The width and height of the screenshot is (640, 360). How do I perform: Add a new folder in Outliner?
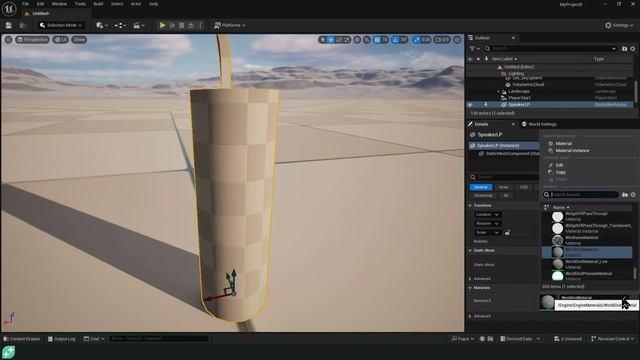tap(624, 49)
